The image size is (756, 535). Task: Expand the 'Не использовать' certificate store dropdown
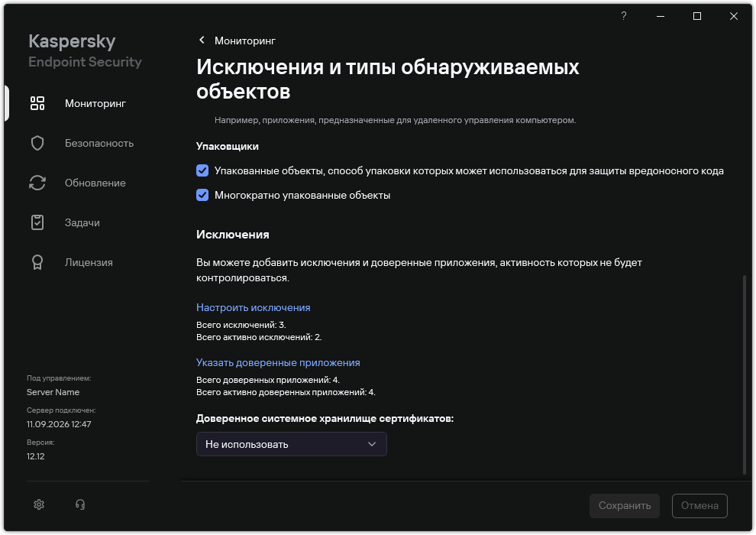click(x=291, y=444)
